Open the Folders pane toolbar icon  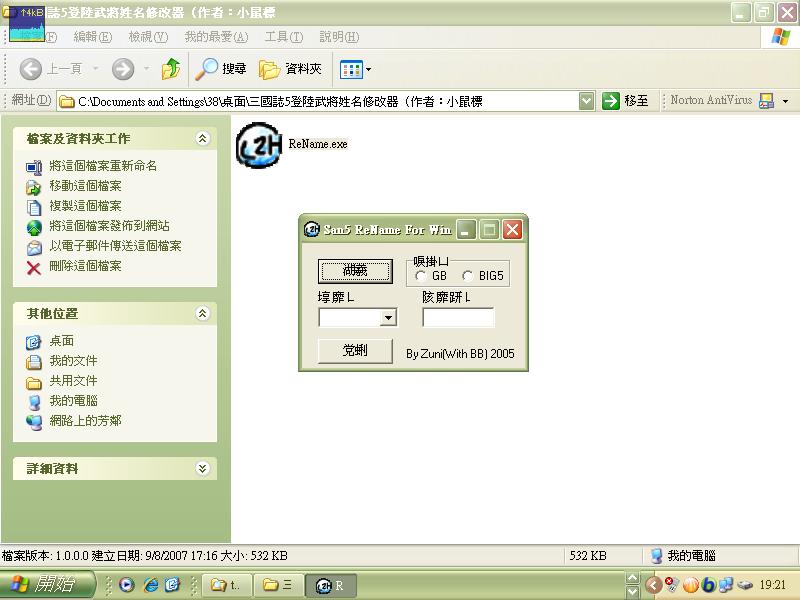coord(269,69)
